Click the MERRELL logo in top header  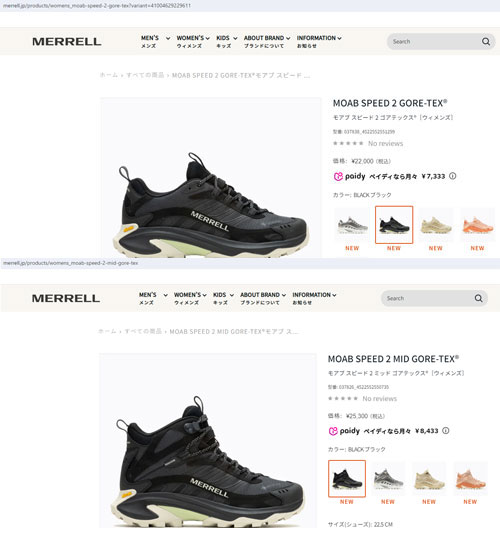67,42
